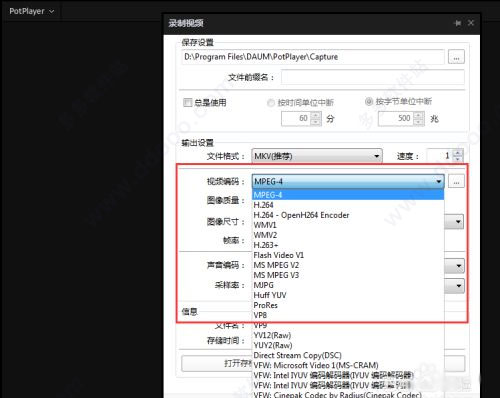Expand the MKV file format dropdown
This screenshot has width=500, height=398.
pyautogui.click(x=317, y=156)
